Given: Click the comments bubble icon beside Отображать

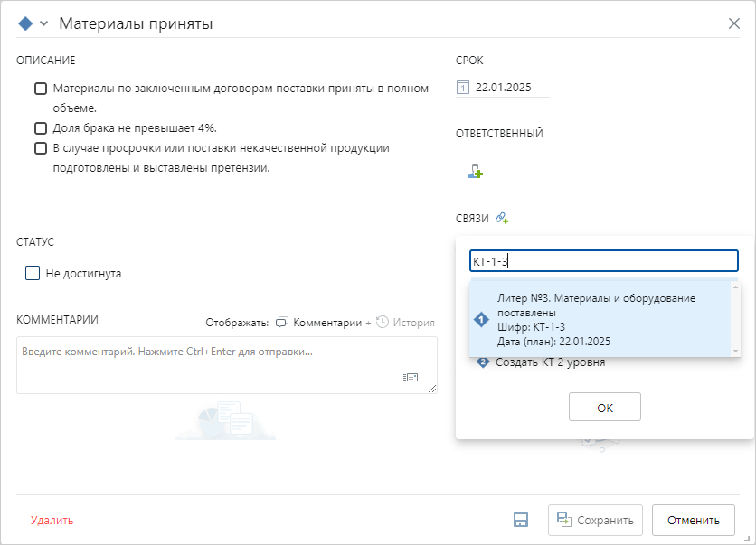Looking at the screenshot, I should tap(282, 322).
